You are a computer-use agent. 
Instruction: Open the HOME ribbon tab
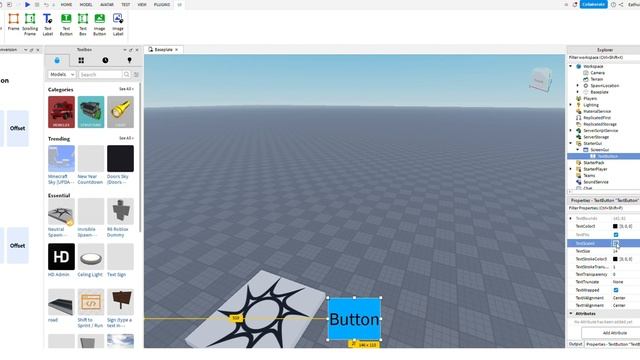click(66, 4)
